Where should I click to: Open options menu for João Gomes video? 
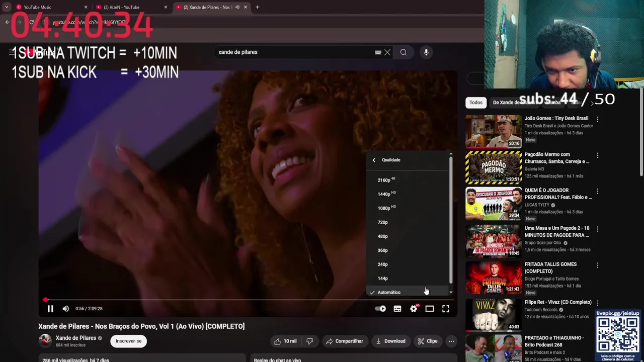598,119
